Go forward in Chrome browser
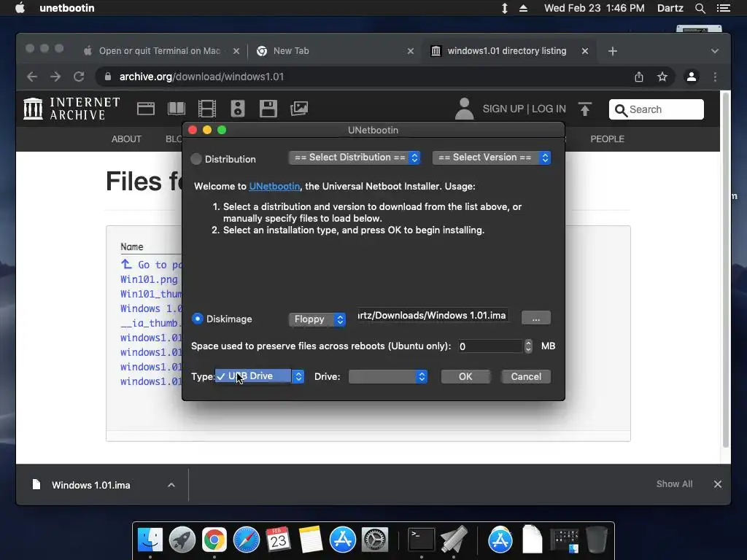This screenshot has height=560, width=747. tap(55, 77)
